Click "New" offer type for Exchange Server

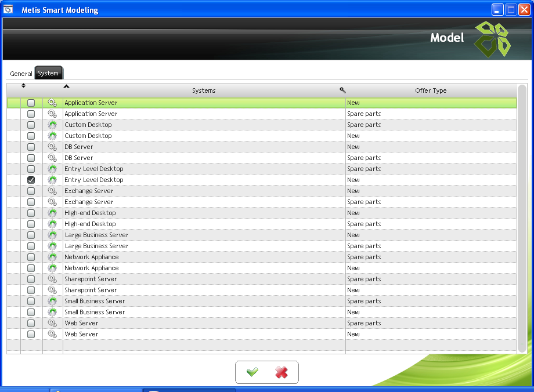point(353,191)
